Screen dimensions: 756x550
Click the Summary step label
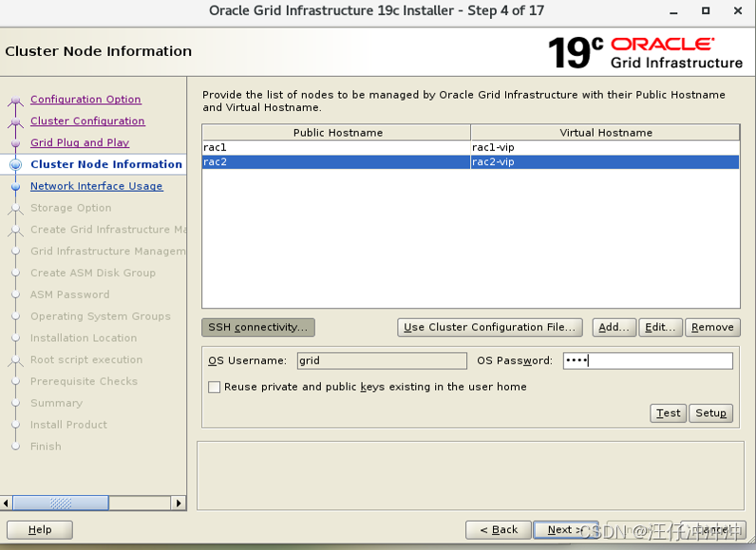(x=56, y=403)
